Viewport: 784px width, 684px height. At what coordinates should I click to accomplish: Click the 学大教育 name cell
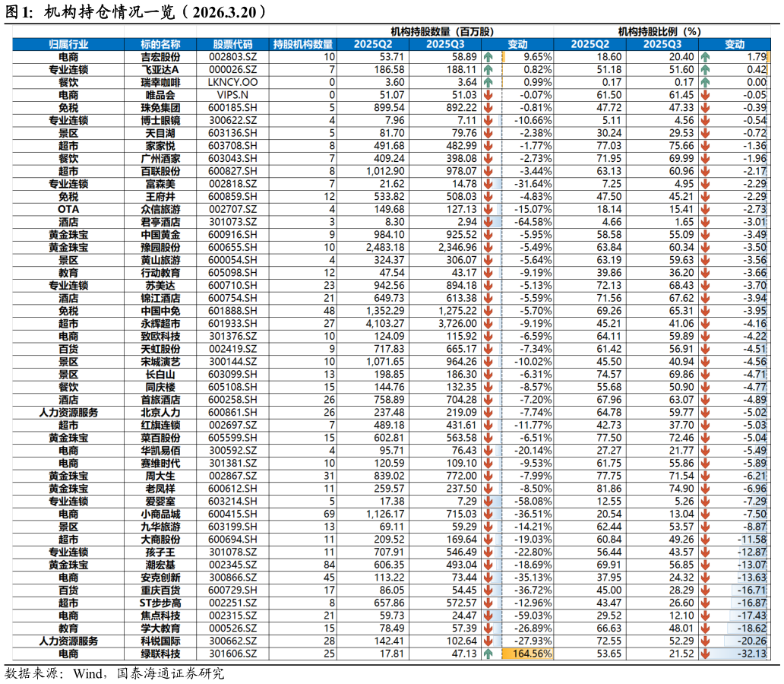[x=160, y=629]
